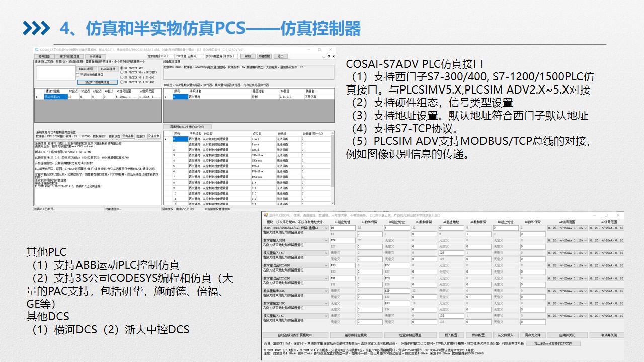Image resolution: width=644 pixels, height=362 pixels.
Task: Click 授权与配置等[未授权] field
Action: pos(222,56)
